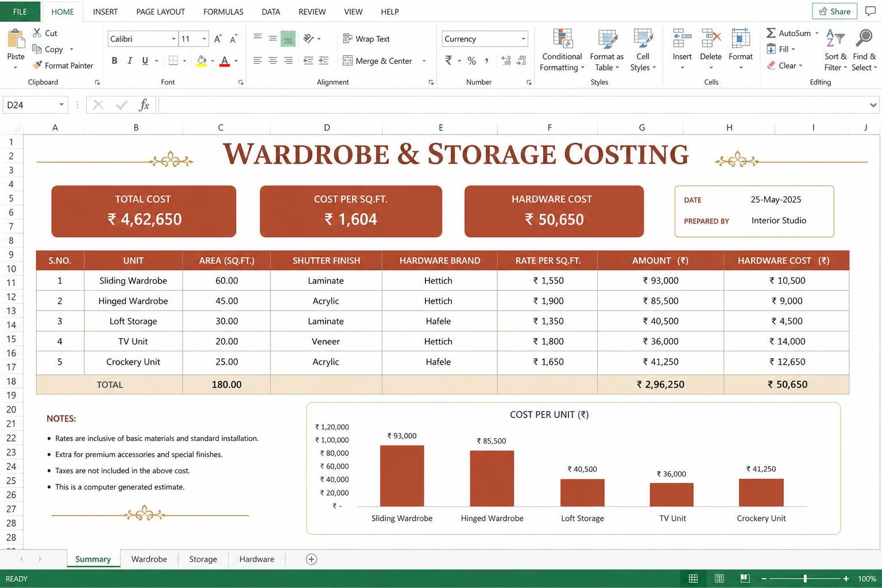This screenshot has height=588, width=882.
Task: Select the Format Painter brush
Action: (38, 65)
